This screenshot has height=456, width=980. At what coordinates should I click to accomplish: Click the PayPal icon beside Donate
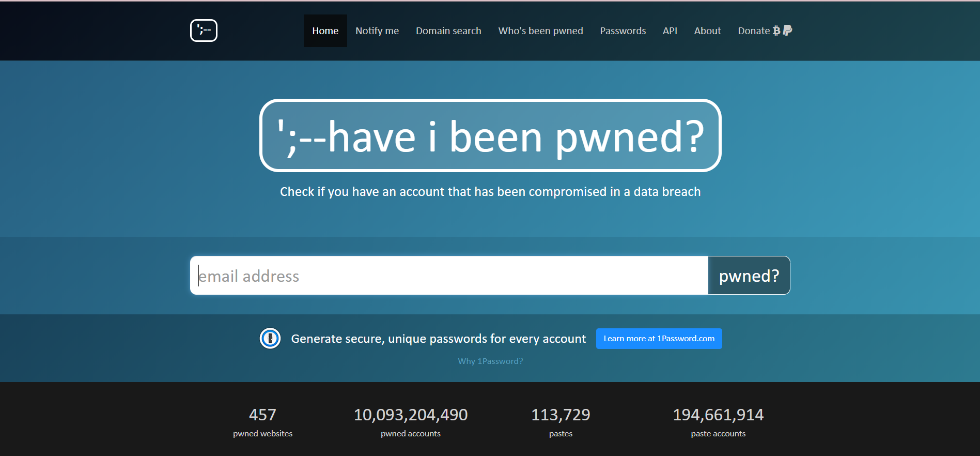tap(787, 31)
